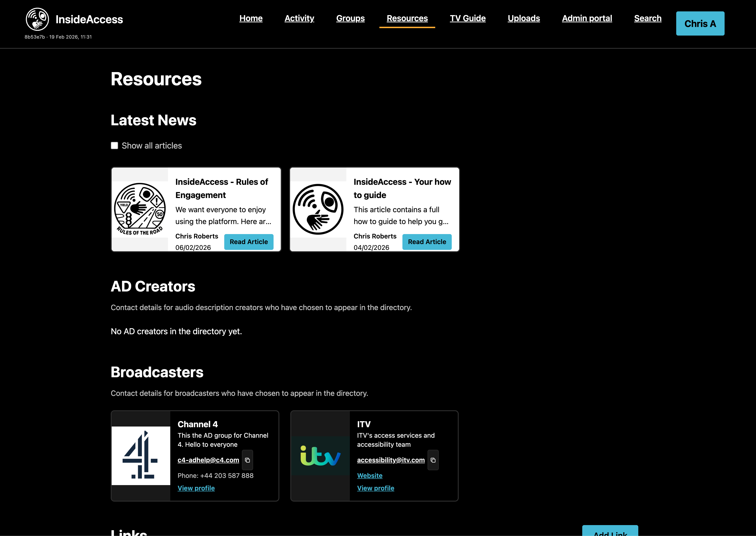Open Search from the navigation bar

[x=647, y=19]
